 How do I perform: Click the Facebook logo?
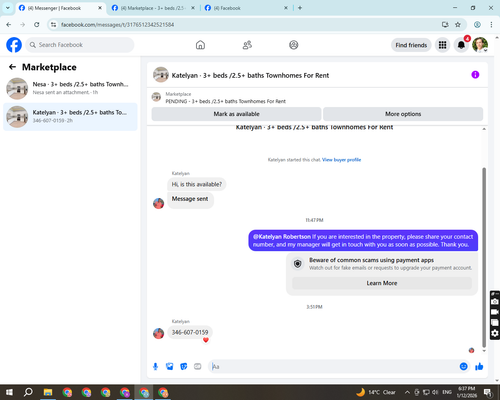[x=14, y=45]
